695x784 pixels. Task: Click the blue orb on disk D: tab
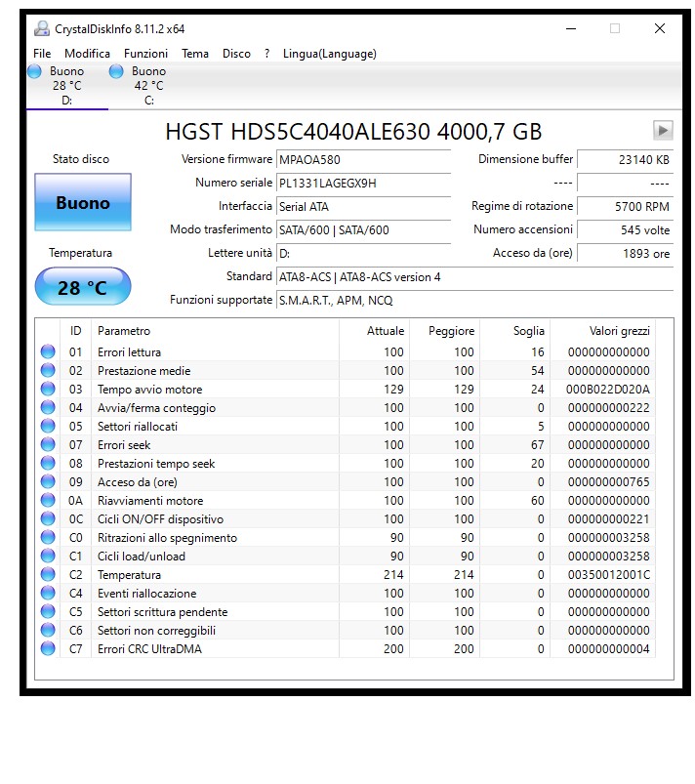click(x=34, y=71)
